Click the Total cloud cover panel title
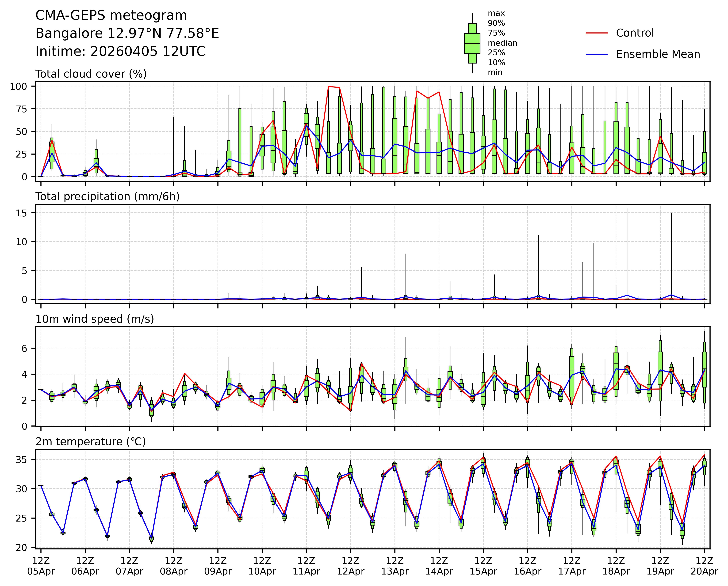 [91, 74]
